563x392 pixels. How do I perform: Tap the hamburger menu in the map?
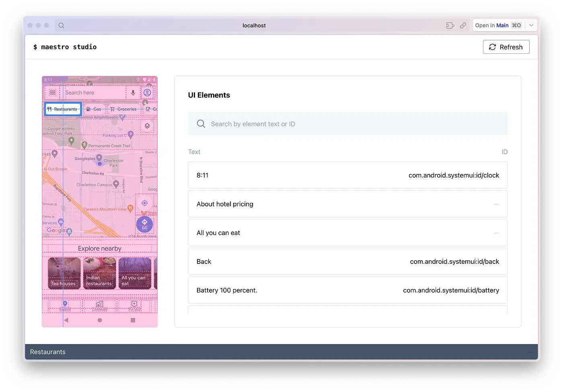click(52, 92)
